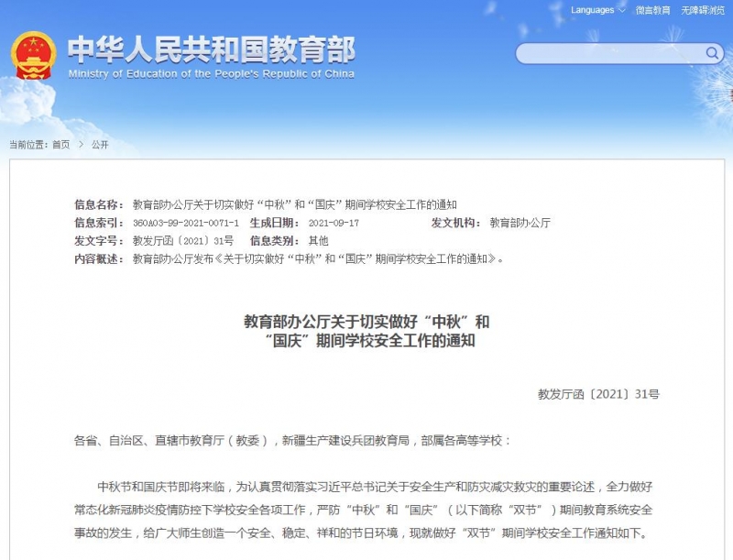Click the 内容概述 summary text
Viewport: 733px width, 560px height.
318,259
